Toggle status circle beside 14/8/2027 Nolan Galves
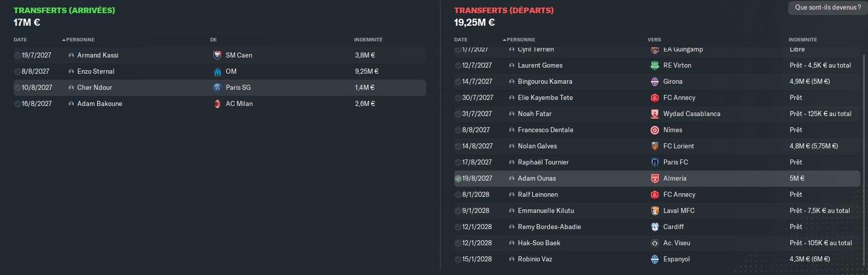868x275 pixels. pyautogui.click(x=458, y=146)
